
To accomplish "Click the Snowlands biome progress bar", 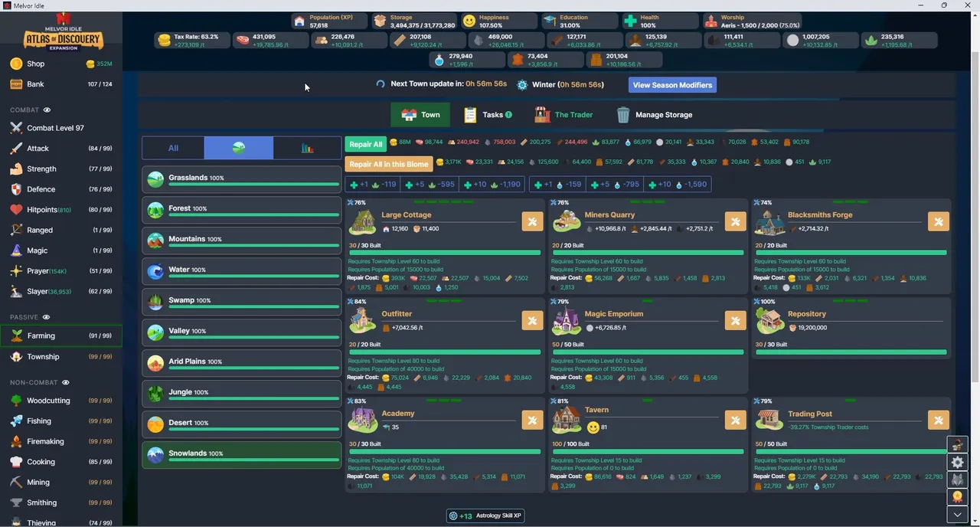I will click(253, 460).
